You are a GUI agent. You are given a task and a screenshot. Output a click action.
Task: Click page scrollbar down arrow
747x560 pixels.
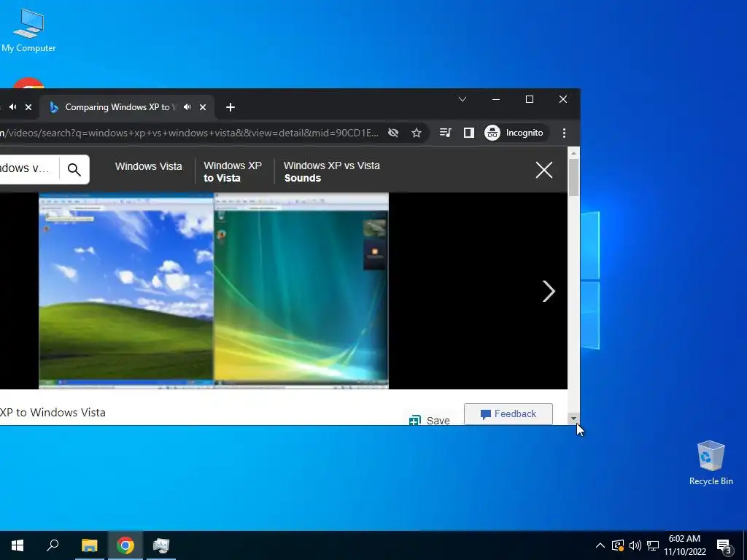pos(573,419)
